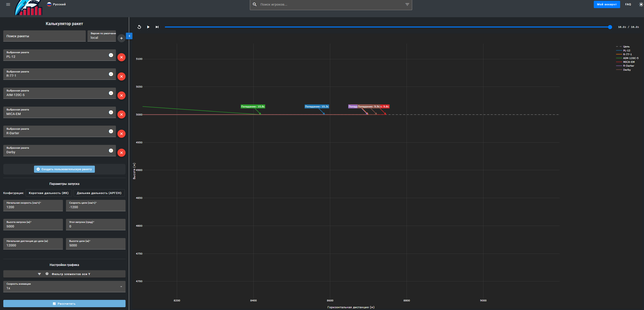This screenshot has height=310, width=644.
Task: Open player search filter options
Action: tap(407, 5)
